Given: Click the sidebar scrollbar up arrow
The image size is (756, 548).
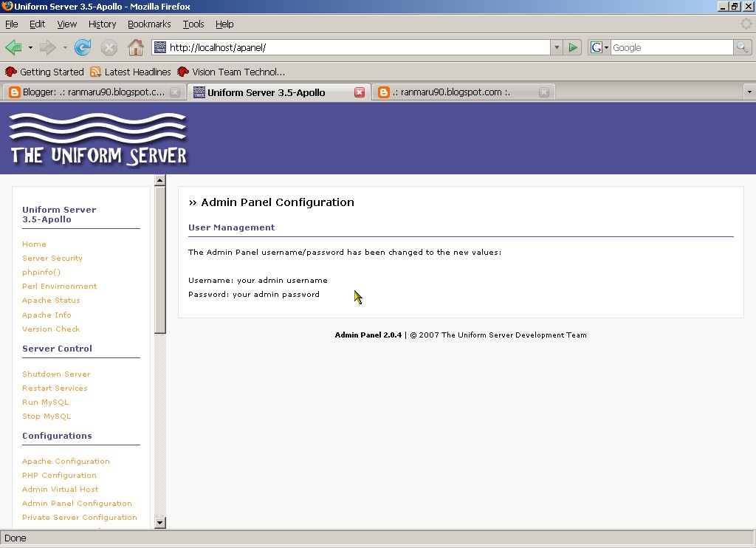Looking at the screenshot, I should (x=160, y=180).
